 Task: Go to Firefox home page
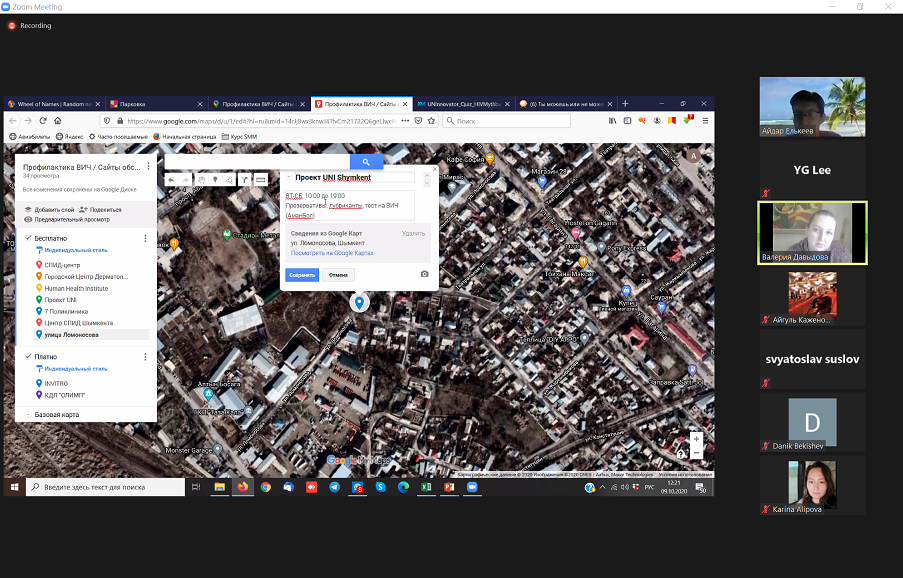click(58, 120)
